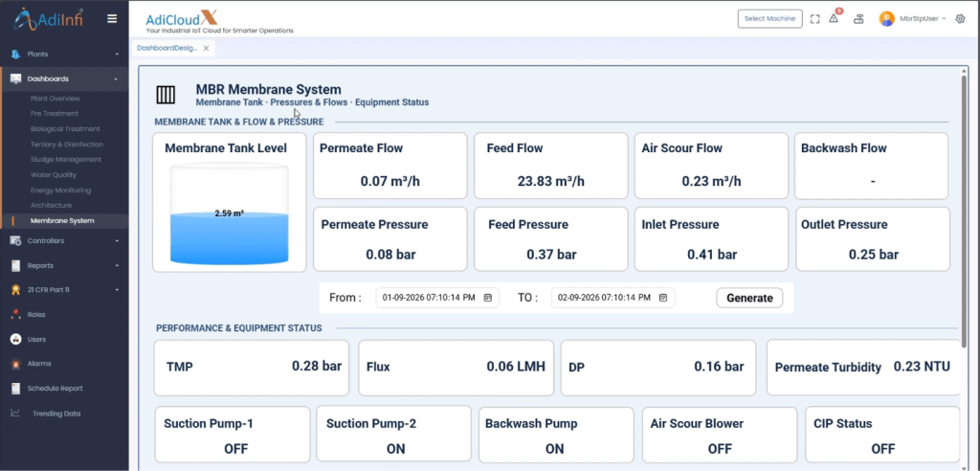Expand the Controllers menu
980x471 pixels.
(116, 241)
